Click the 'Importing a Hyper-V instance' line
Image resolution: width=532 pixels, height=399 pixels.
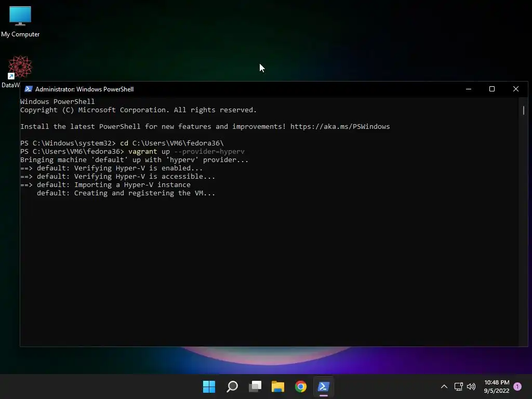coord(105,184)
